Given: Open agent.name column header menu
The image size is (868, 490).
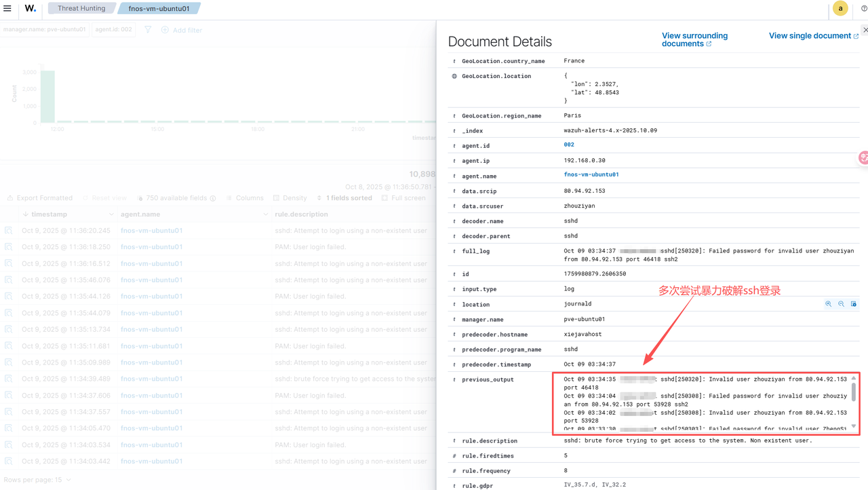Looking at the screenshot, I should pos(265,214).
